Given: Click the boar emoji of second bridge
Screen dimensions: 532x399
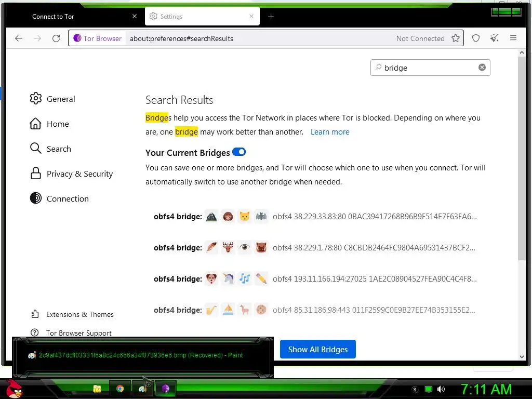Looking at the screenshot, I should pos(261,248).
